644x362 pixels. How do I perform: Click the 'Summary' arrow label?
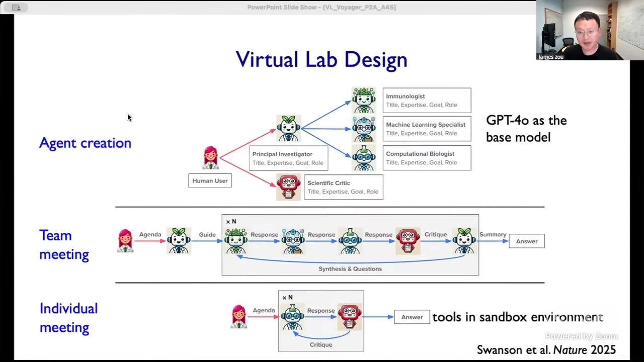493,234
